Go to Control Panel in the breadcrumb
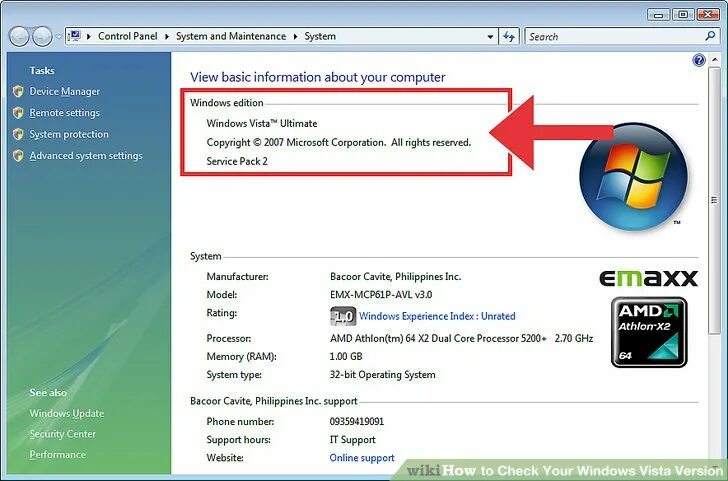Image resolution: width=728 pixels, height=481 pixels. point(128,36)
